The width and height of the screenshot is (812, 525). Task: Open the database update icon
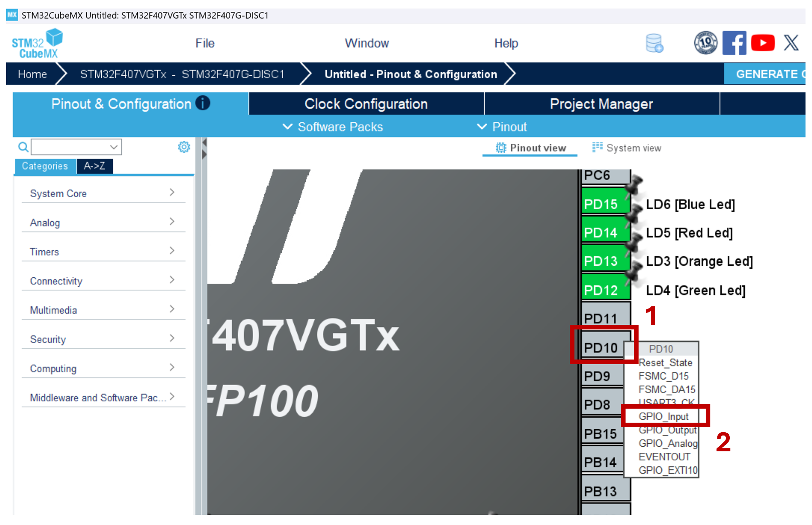(x=655, y=43)
